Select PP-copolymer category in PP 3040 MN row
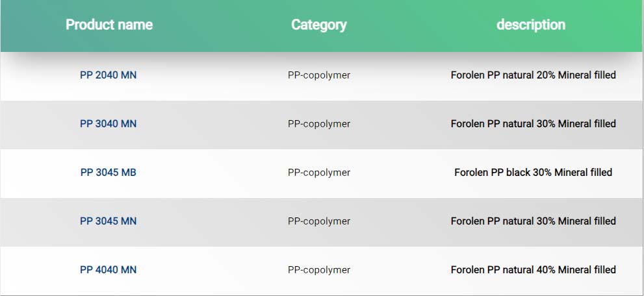 [318, 124]
